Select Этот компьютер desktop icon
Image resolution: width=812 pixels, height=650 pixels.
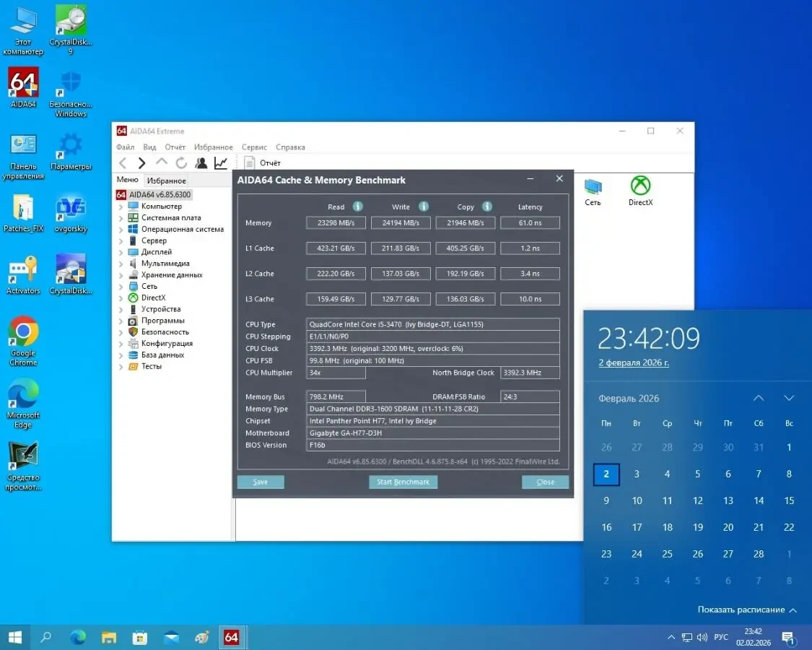pos(23,30)
